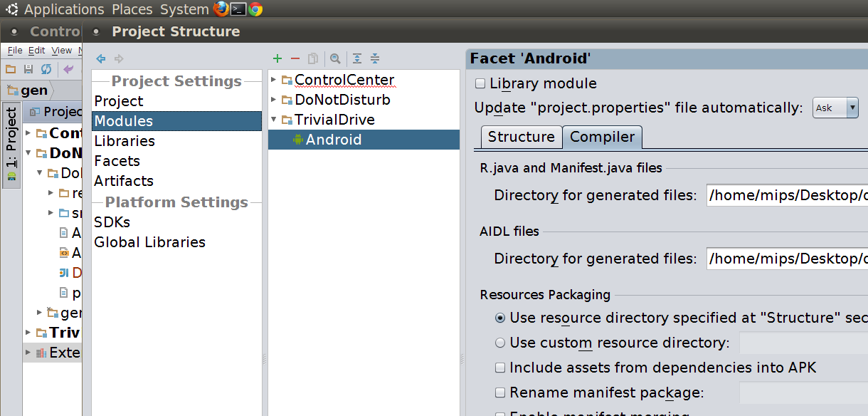Select the DoNotDisturb module in the tree
The height and width of the screenshot is (416, 868).
pos(342,100)
